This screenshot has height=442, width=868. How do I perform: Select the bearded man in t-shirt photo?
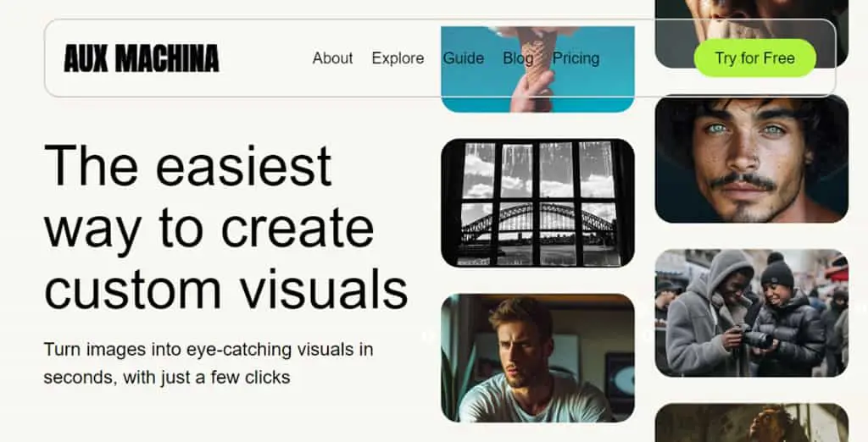(537, 358)
